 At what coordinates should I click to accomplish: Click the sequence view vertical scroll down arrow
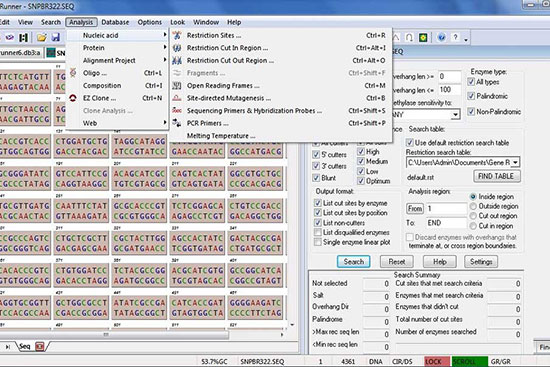point(292,325)
